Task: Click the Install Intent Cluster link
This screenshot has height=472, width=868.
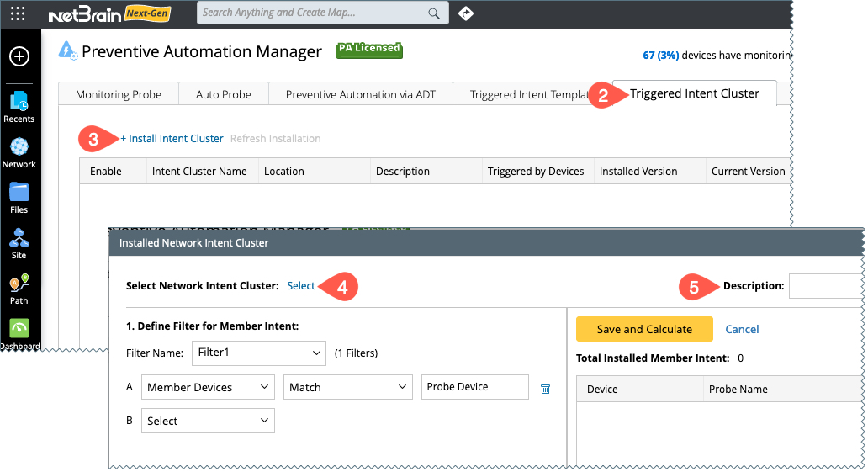Action: click(172, 139)
